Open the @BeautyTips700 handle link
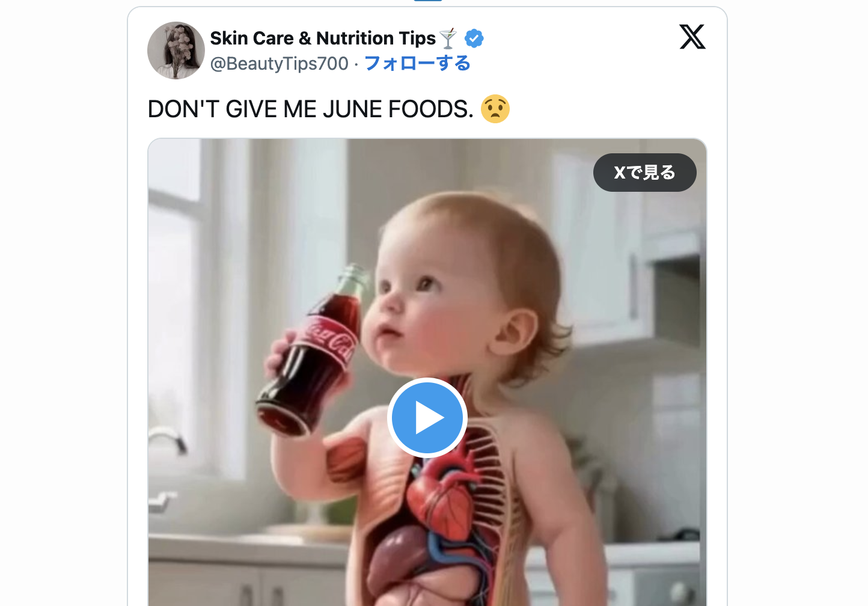This screenshot has height=606, width=868. coord(279,63)
